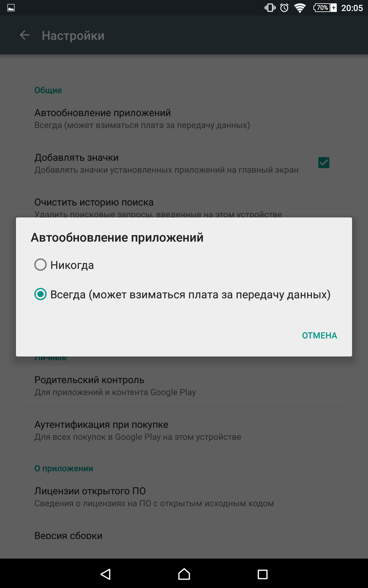Open recent apps with the square button

point(263,574)
